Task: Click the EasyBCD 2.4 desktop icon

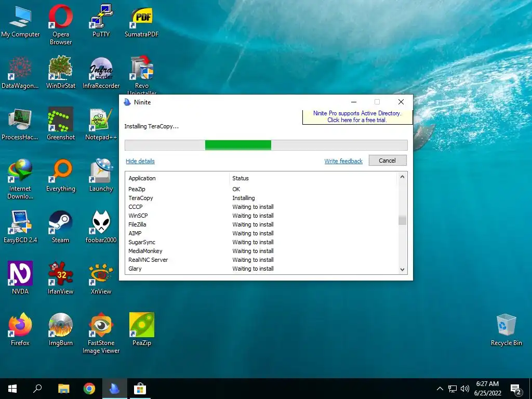Action: [x=20, y=227]
